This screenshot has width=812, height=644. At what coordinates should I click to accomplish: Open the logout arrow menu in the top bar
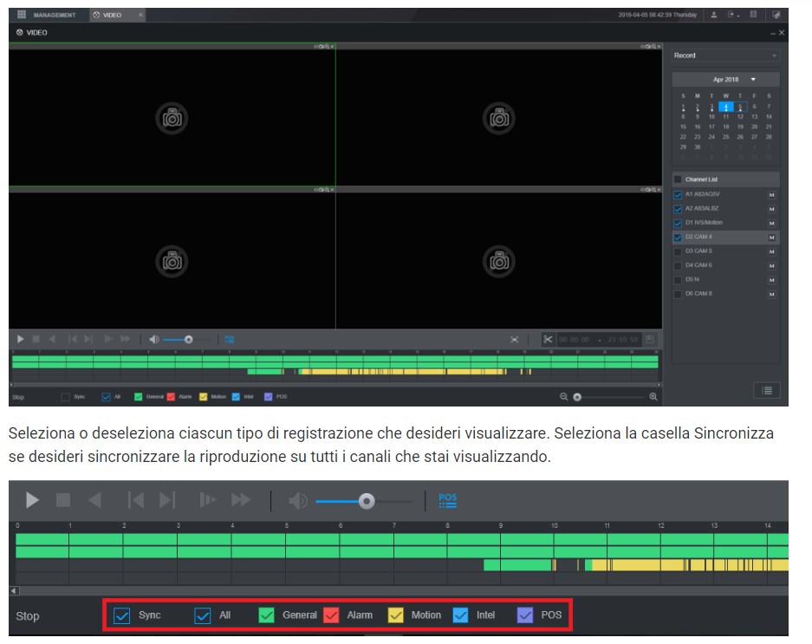pyautogui.click(x=734, y=15)
